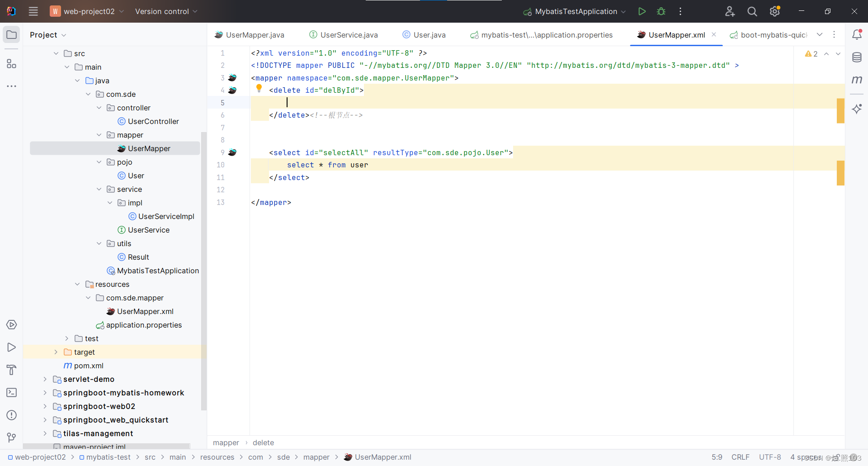Viewport: 868px width, 466px height.
Task: Click the intention light bulb on line 4
Action: [259, 88]
